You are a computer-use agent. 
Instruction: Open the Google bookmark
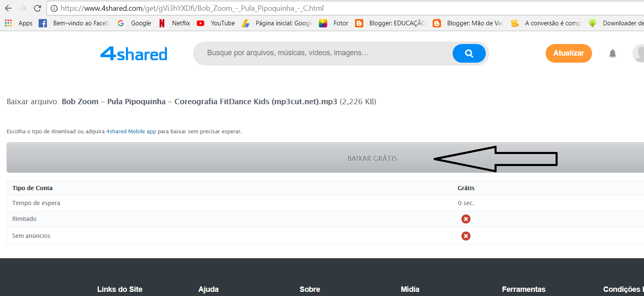tap(134, 23)
